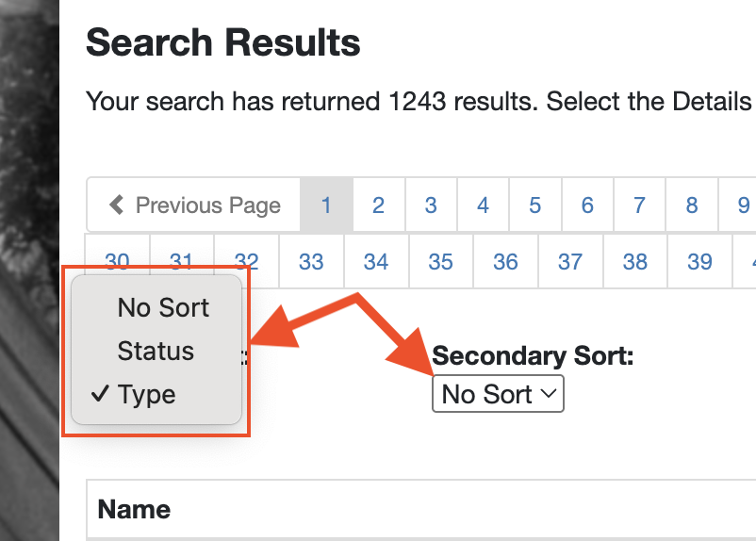
Task: Click the Secondary Sort dropdown chevron
Action: (549, 393)
